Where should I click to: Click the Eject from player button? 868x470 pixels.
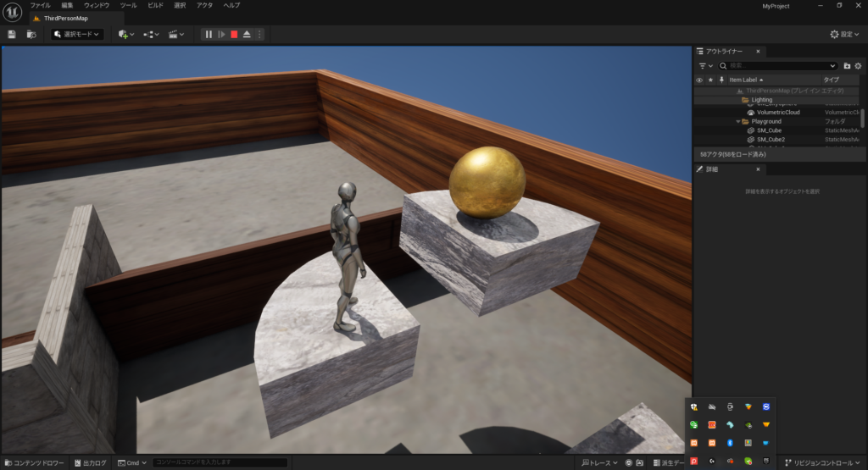(x=247, y=35)
